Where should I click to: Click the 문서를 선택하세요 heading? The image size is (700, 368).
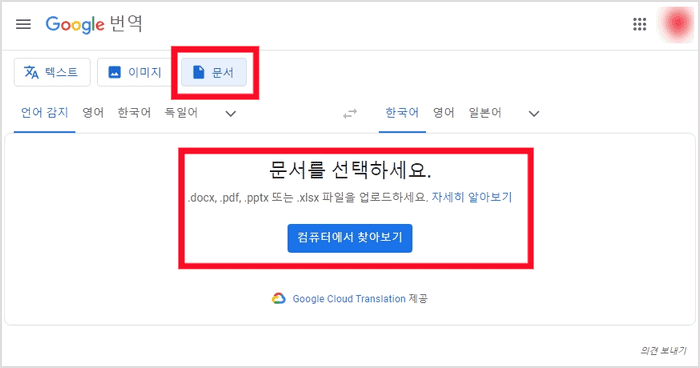pos(350,170)
